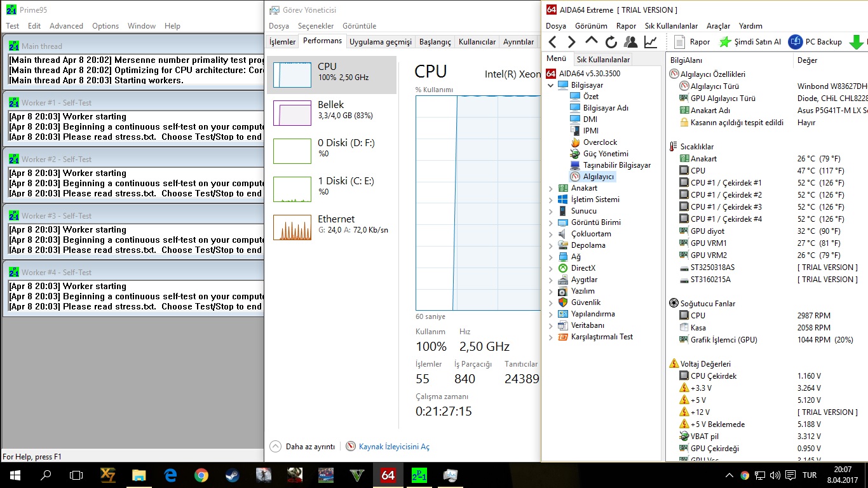
Task: Expand the Depolama tree node
Action: [x=550, y=245]
